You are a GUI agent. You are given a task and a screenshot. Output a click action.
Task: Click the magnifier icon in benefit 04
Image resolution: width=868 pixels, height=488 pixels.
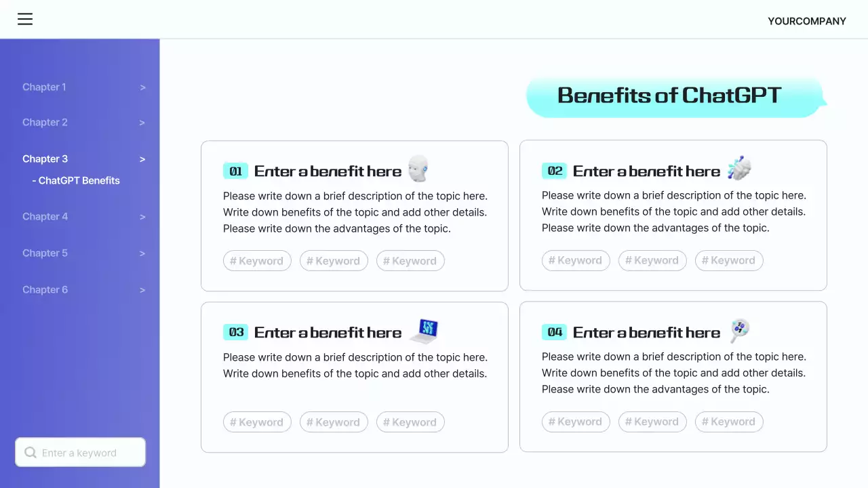coord(739,331)
